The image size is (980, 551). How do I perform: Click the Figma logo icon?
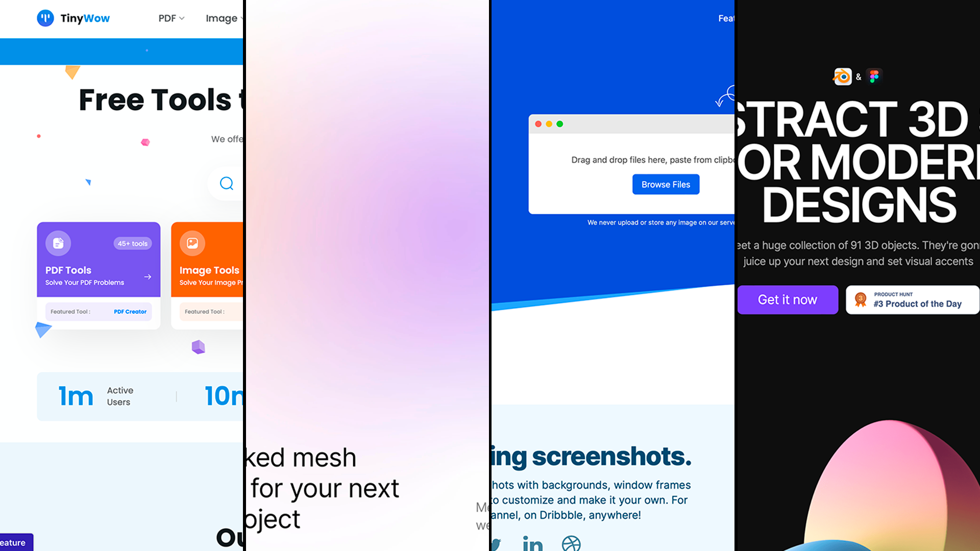(874, 76)
